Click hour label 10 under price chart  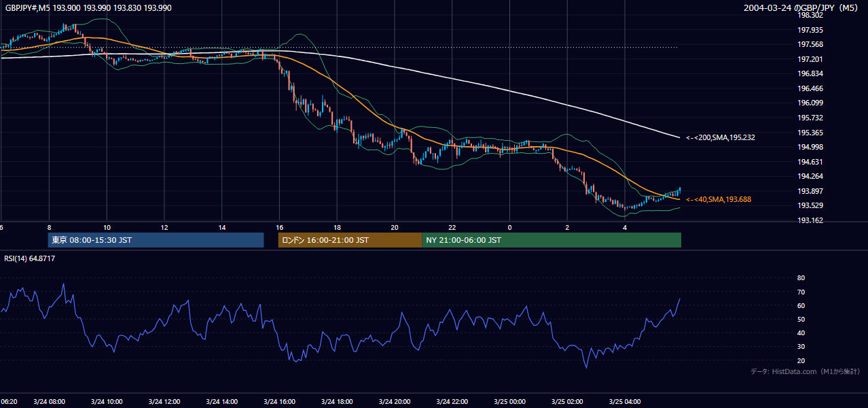click(x=107, y=227)
